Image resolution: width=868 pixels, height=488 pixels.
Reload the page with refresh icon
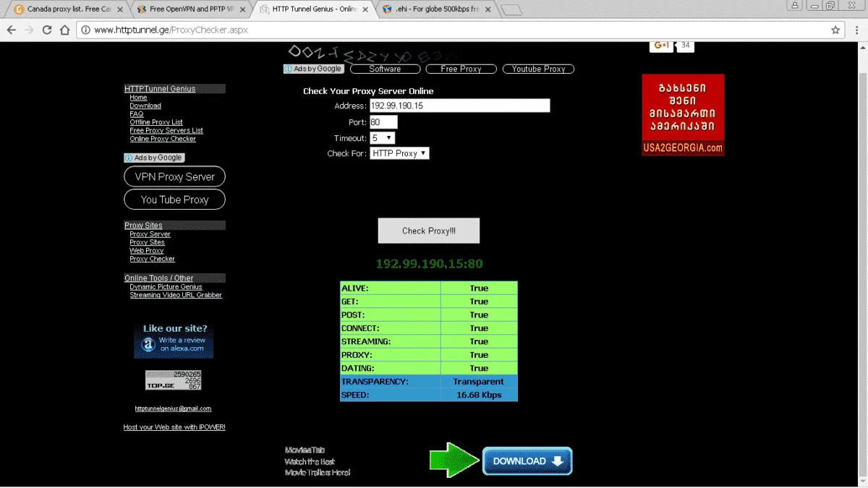[x=47, y=30]
